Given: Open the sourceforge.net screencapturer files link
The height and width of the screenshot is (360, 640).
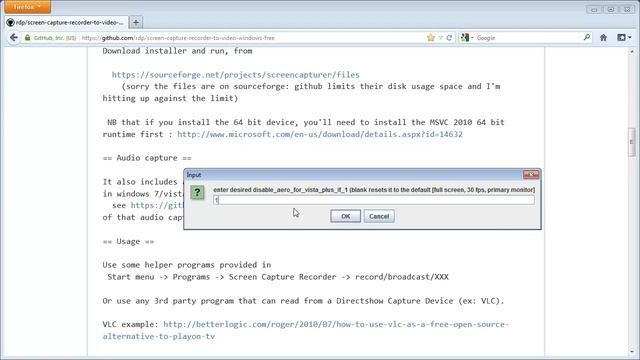Looking at the screenshot, I should tap(236, 75).
